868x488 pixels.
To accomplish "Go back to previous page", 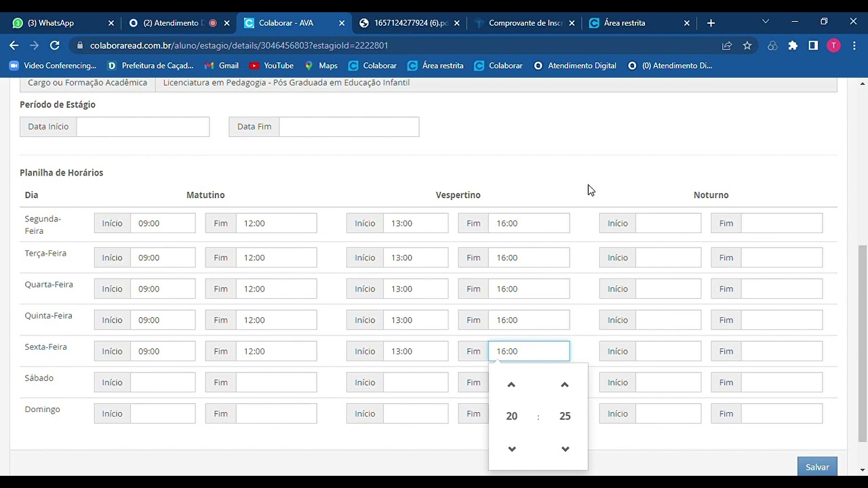I will (14, 45).
